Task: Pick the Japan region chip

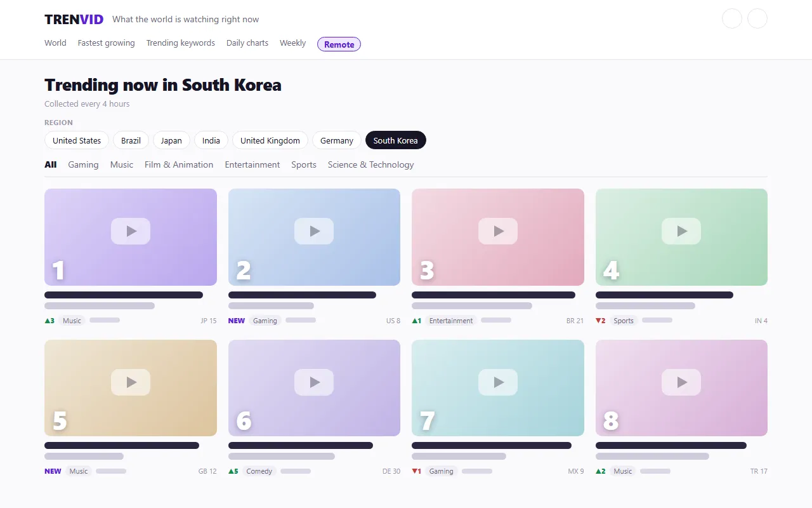Action: tap(171, 140)
